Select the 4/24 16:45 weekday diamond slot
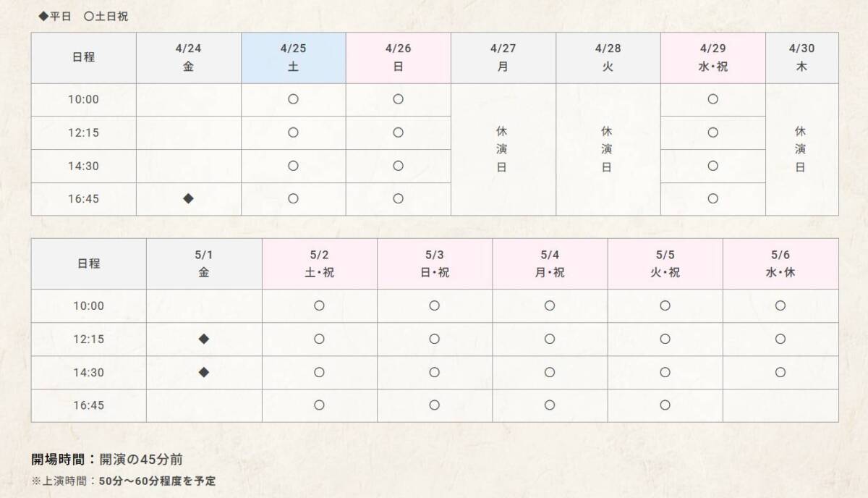 [188, 199]
